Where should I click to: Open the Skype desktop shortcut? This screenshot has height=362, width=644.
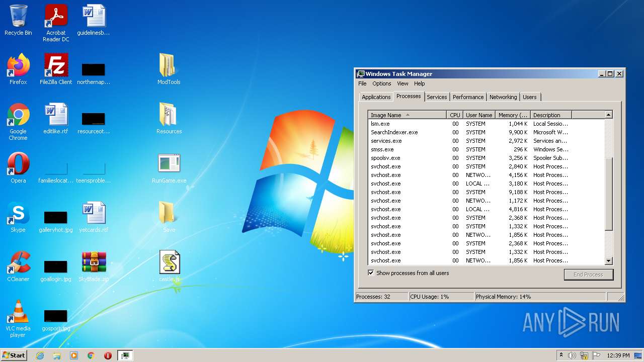(x=18, y=217)
